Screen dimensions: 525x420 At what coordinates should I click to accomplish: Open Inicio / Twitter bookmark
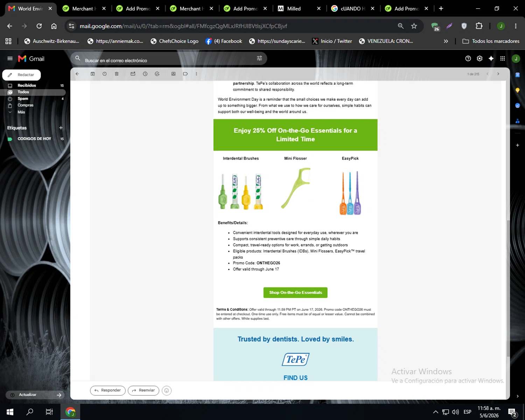pos(332,41)
